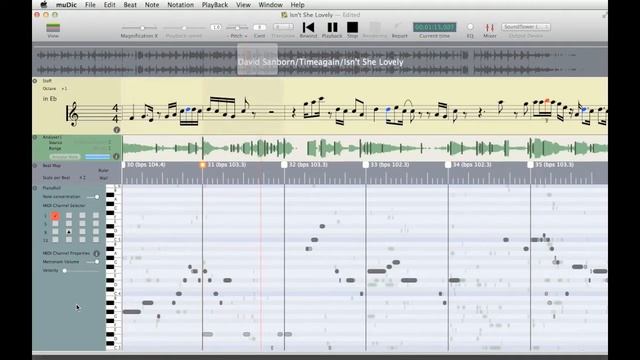The height and width of the screenshot is (360, 640).
Task: Collapse the PianoRoll section disclosure
Action: (x=35, y=188)
